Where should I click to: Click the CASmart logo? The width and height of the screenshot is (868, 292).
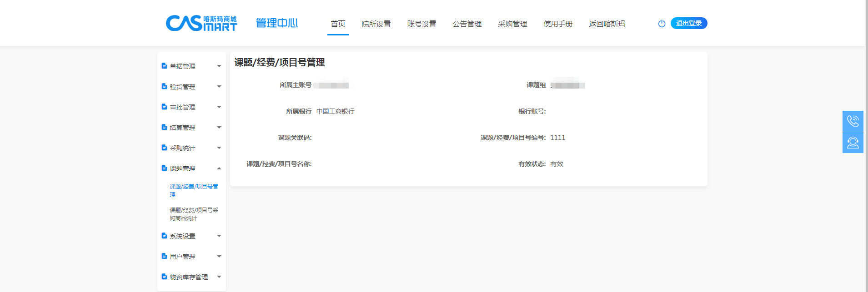coord(201,23)
